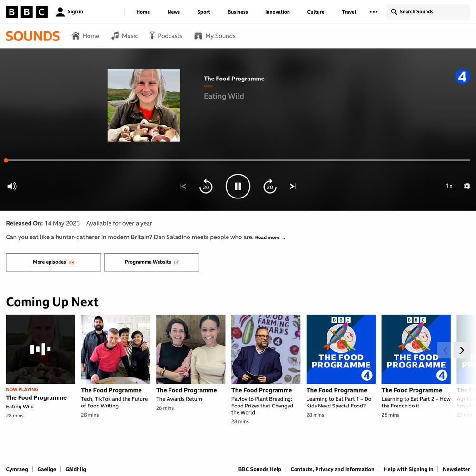Screen dimensions: 476x476
Task: Open the now playing Eating Wild thumbnail
Action: tap(40, 349)
